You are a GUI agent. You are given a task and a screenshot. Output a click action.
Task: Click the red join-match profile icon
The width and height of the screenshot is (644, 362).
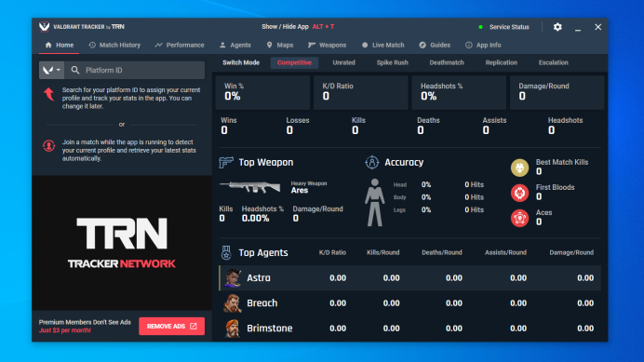pos(49,145)
